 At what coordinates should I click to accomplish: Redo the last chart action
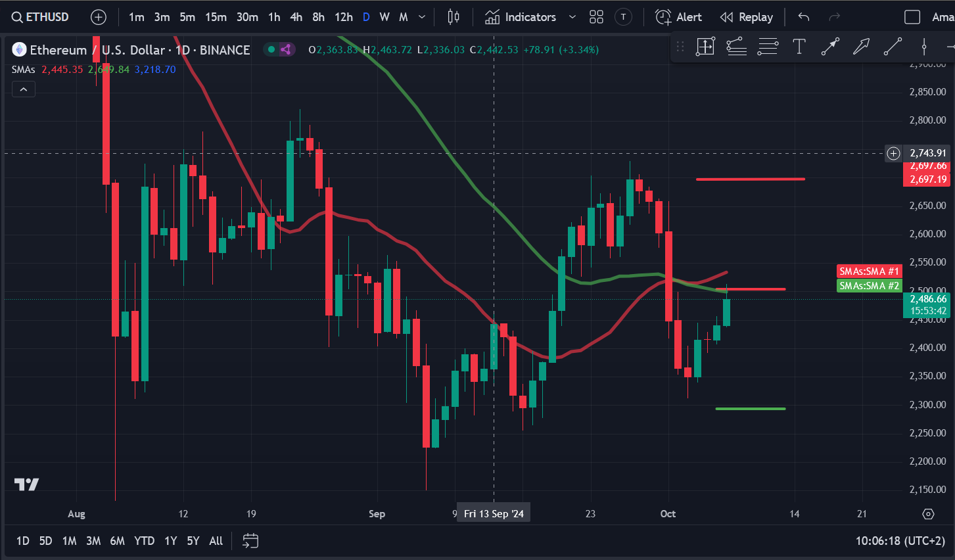pos(835,17)
